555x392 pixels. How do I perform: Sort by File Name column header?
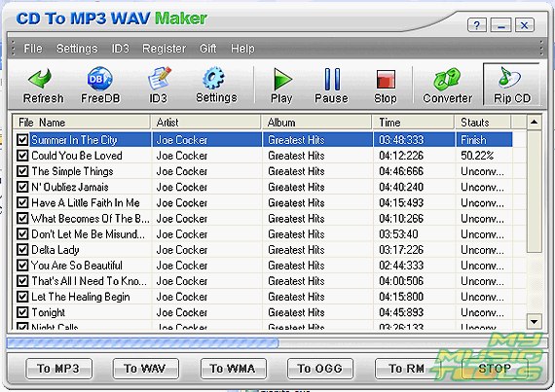pos(82,123)
